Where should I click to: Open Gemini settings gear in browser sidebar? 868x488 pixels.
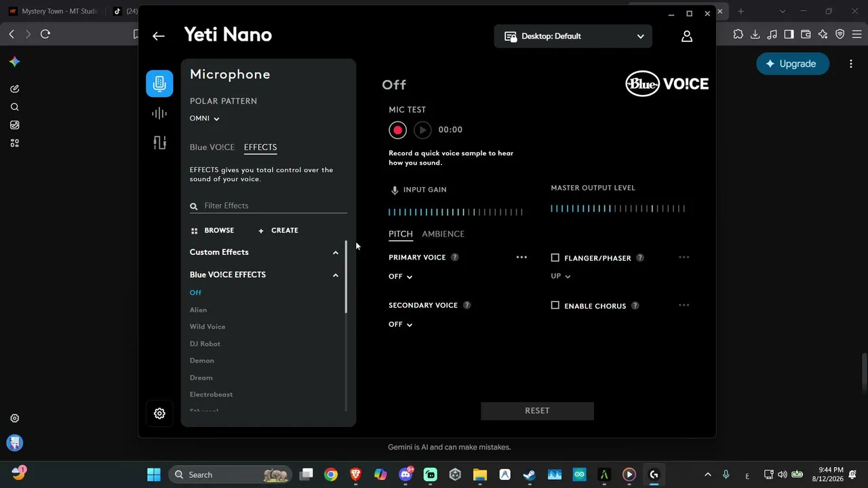click(x=14, y=418)
